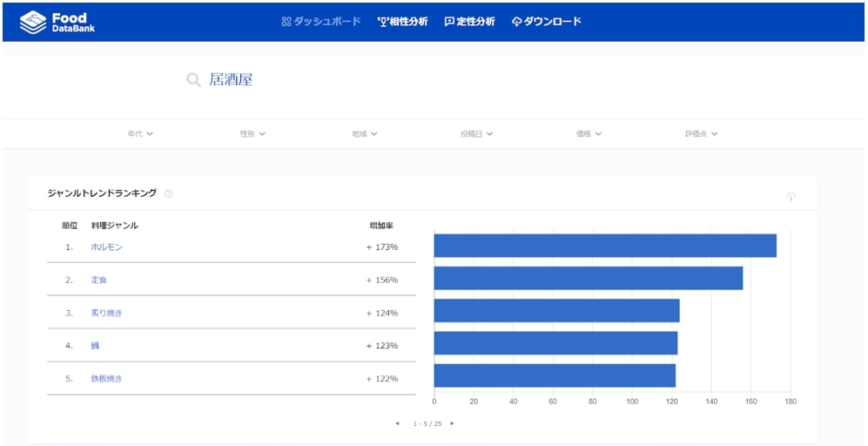Click the help icon beside ジャンルトレンドランキング
Screen dimensions: 868x446
(169, 193)
